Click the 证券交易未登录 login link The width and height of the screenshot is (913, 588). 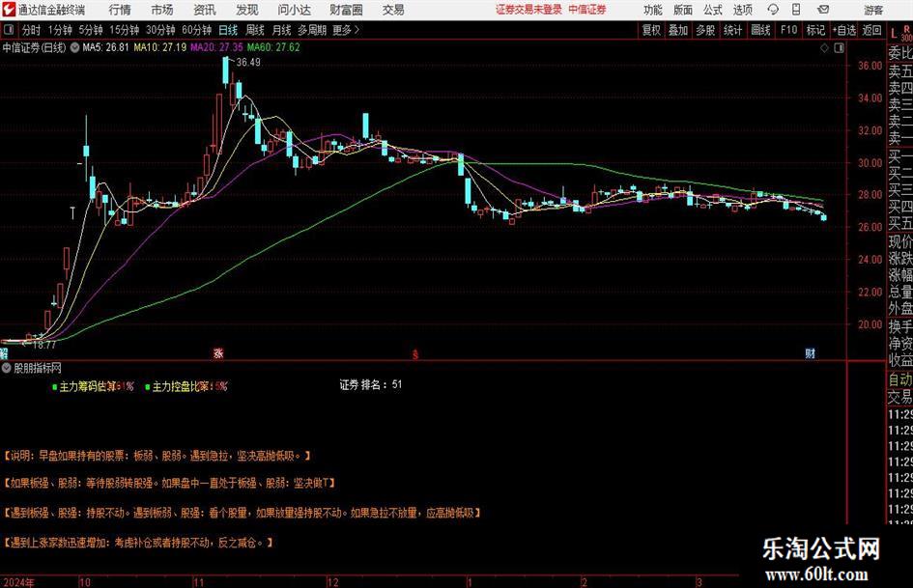coord(529,10)
